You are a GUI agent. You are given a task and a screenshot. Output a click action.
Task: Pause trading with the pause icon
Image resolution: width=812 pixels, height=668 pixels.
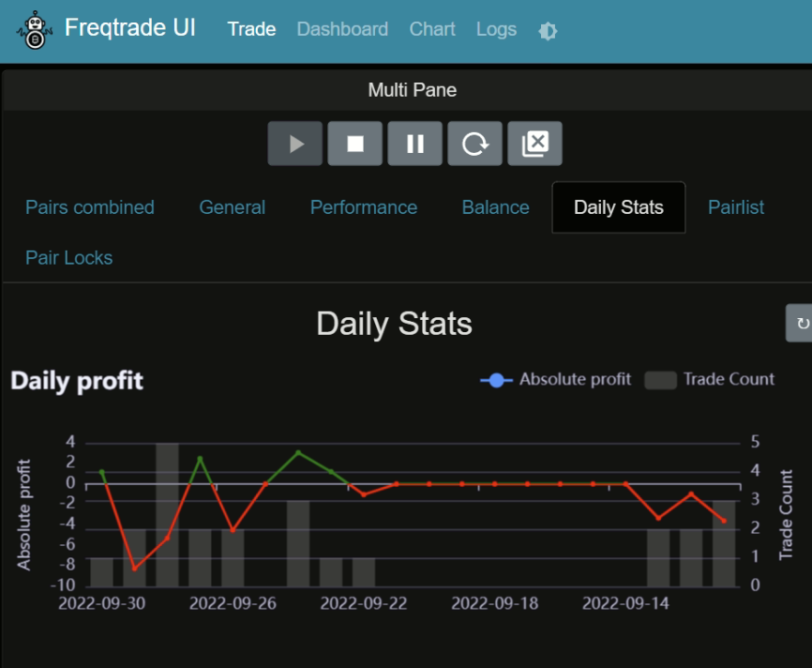[x=414, y=143]
